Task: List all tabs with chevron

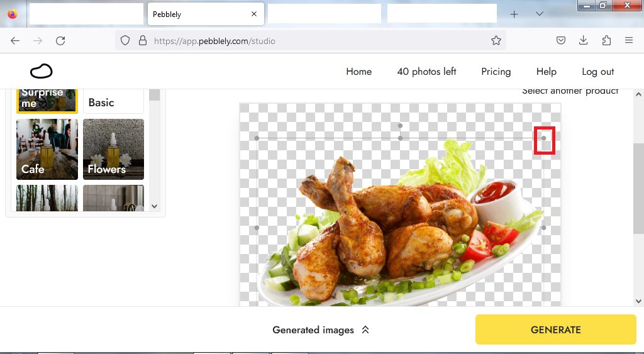Action: [x=540, y=14]
